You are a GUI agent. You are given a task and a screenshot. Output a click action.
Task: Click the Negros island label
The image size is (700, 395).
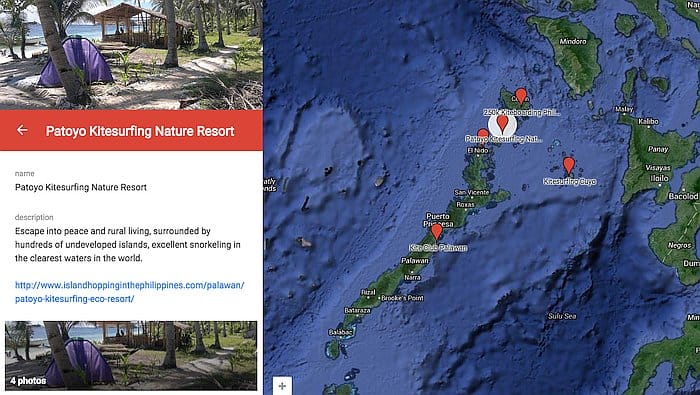pyautogui.click(x=679, y=245)
